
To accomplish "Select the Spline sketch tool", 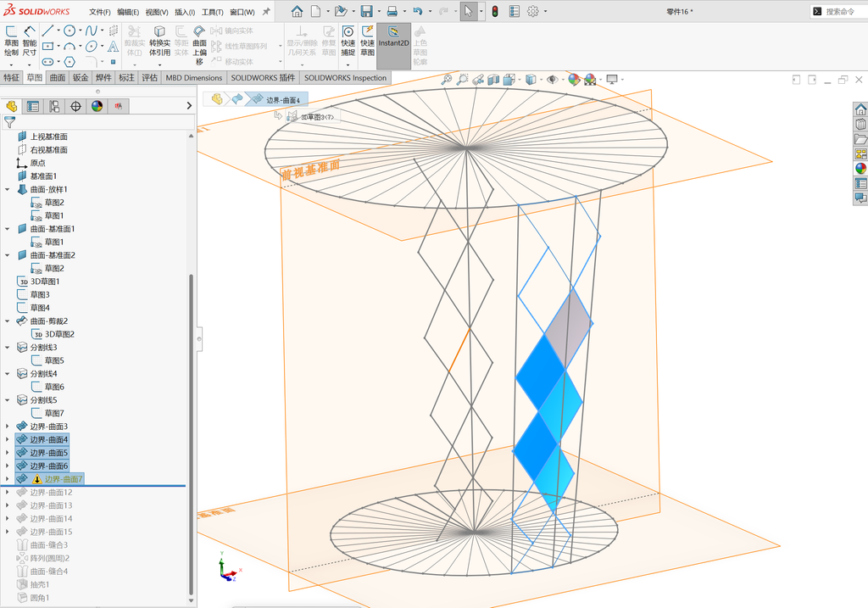I will point(92,31).
